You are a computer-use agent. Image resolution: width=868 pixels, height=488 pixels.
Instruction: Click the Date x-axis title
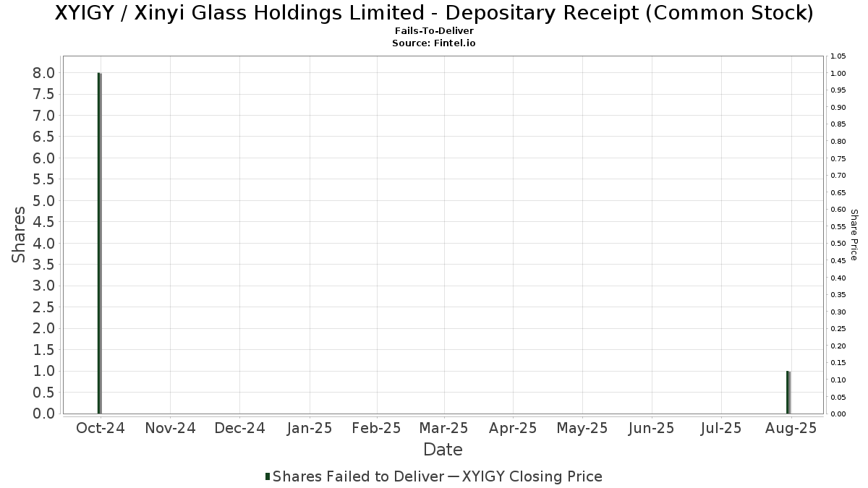tap(443, 450)
